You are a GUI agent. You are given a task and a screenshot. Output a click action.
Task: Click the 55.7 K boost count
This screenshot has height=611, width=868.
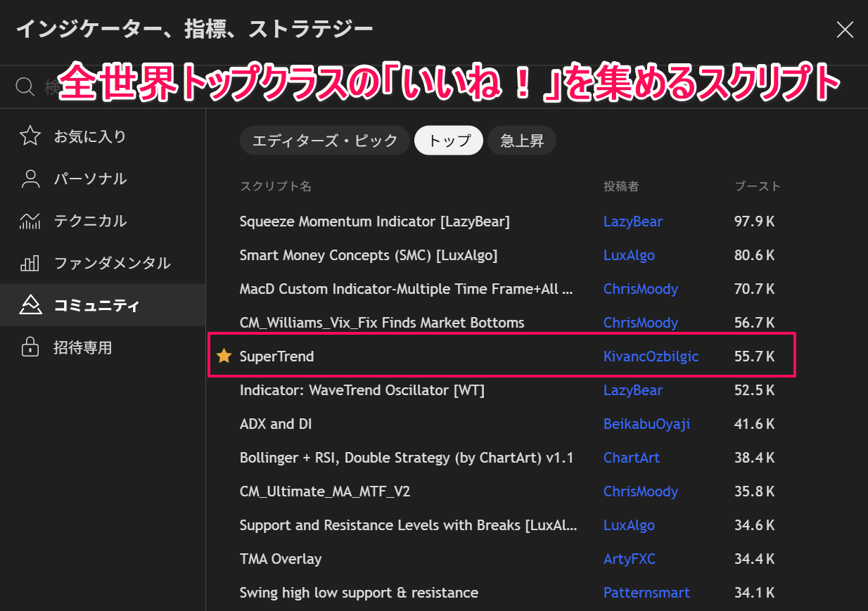click(754, 356)
